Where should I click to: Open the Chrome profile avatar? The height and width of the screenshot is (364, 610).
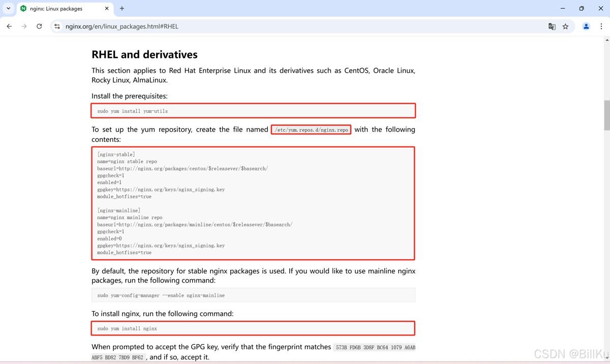tap(586, 26)
